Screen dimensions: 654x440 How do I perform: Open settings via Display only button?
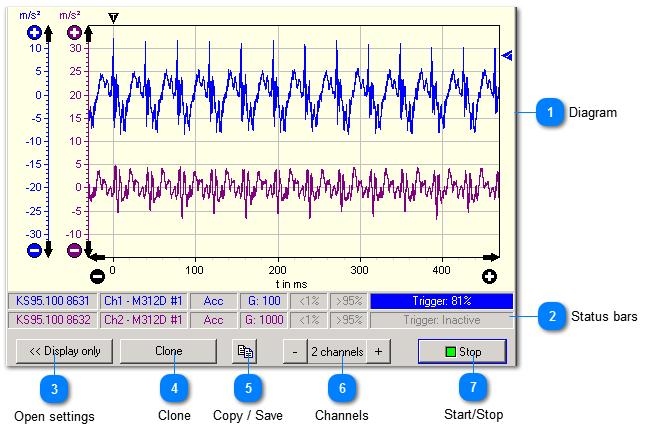coord(64,352)
